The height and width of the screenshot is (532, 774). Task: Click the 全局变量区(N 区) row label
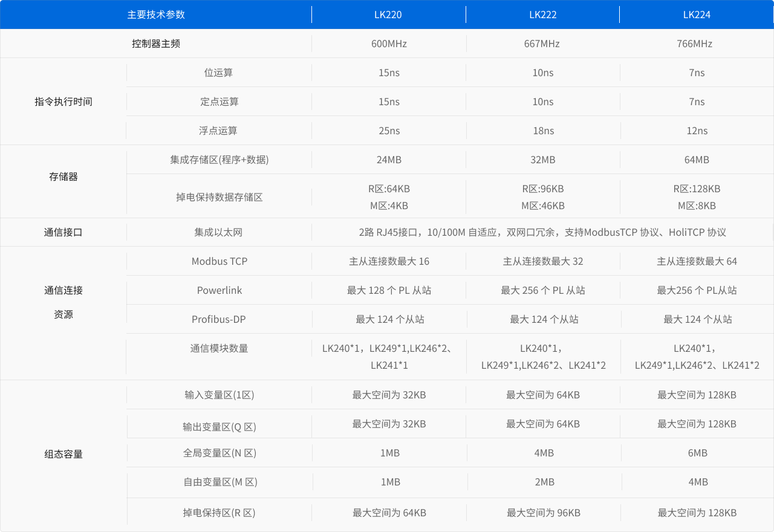coord(219,453)
